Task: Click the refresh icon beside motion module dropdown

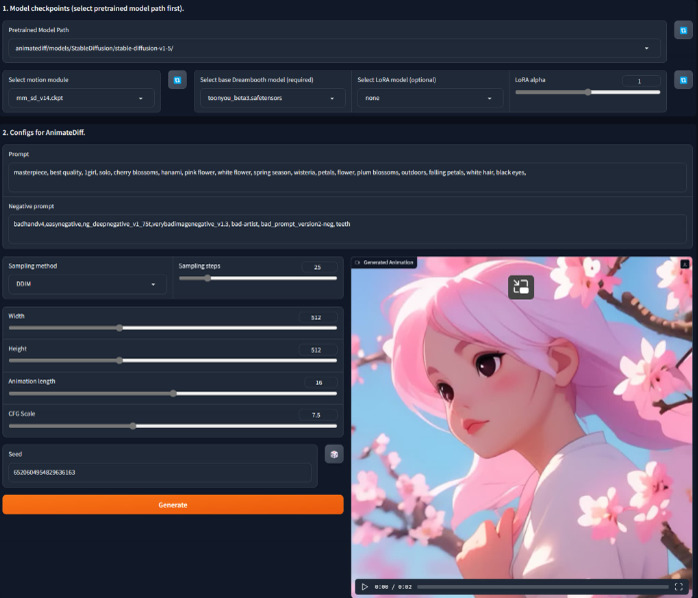Action: point(176,79)
